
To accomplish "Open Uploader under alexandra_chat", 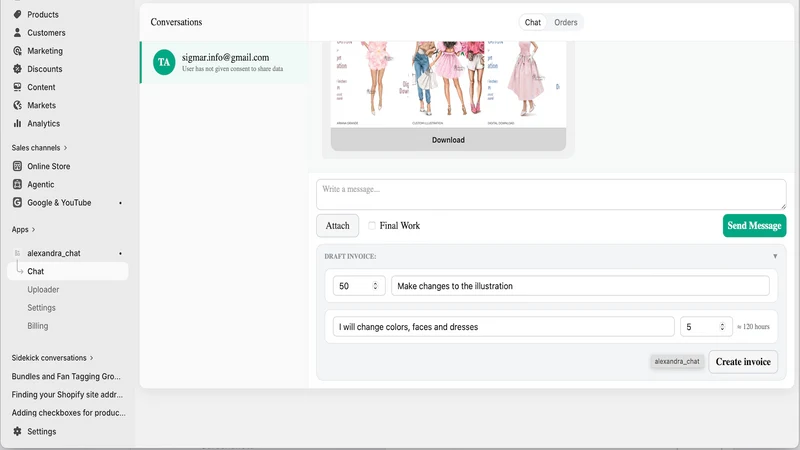I will [43, 289].
